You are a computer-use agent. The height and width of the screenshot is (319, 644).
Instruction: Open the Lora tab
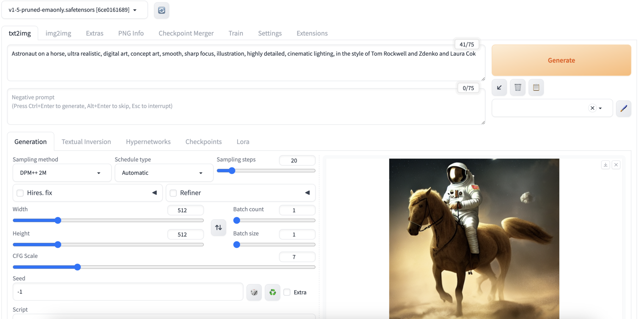tap(243, 142)
